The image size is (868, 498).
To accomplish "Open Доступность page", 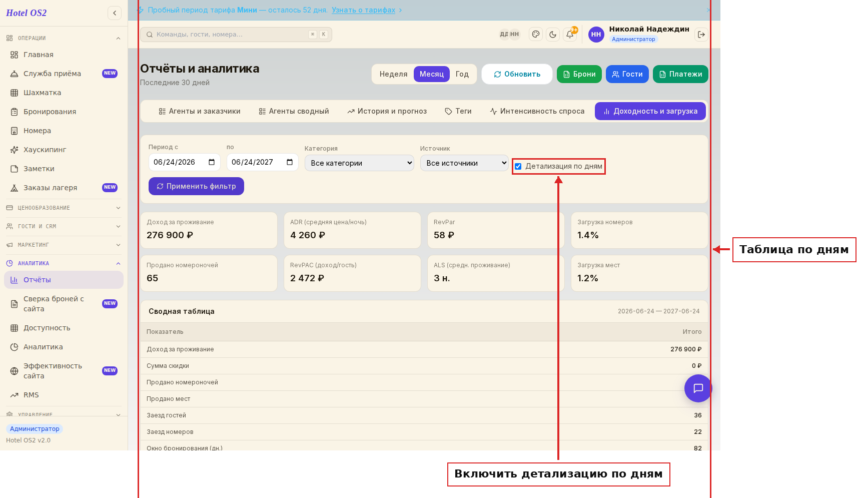I will (x=64, y=328).
